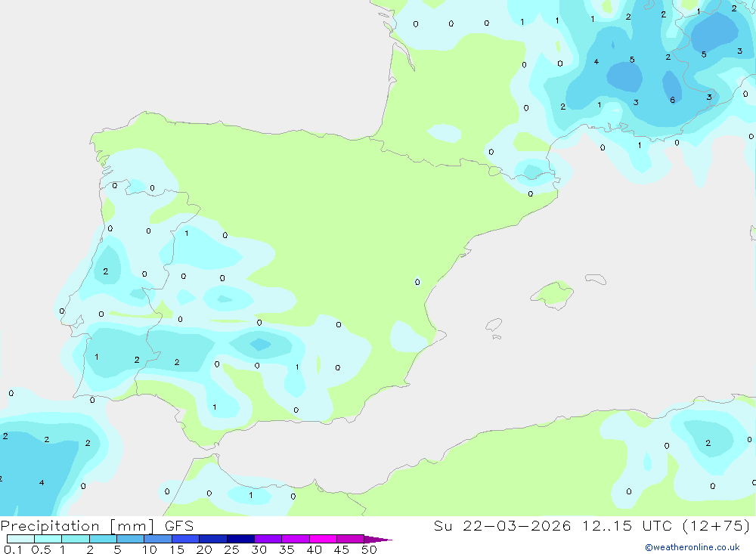
Task: Click the '0.1' legend scale label
Action: [13, 549]
